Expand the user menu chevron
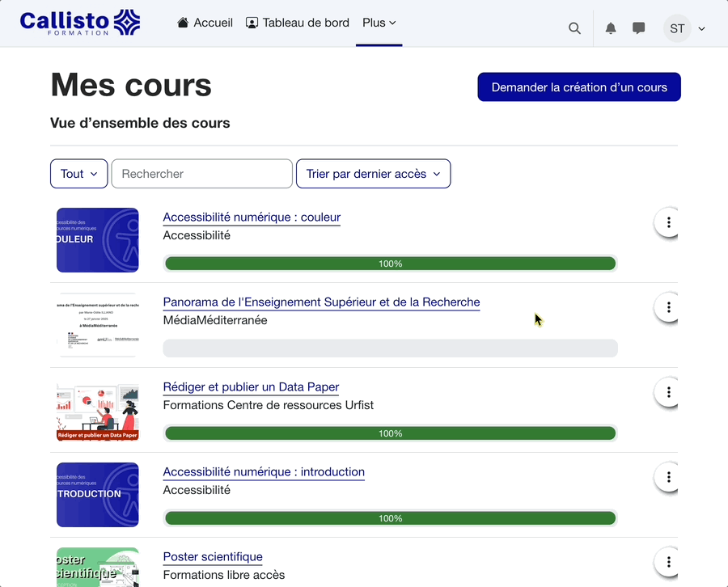728x587 pixels. click(701, 29)
